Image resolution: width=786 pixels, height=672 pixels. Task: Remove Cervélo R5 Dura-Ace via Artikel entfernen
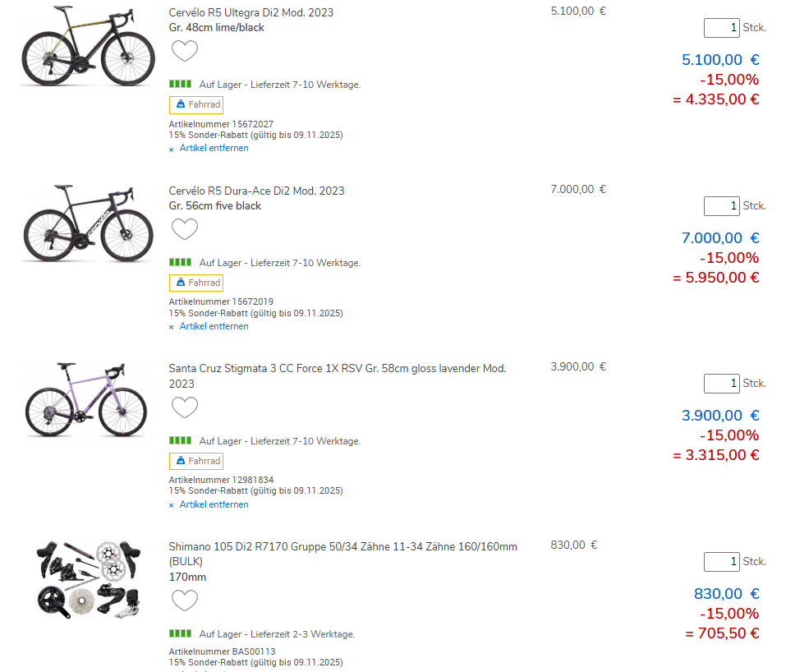pos(214,326)
